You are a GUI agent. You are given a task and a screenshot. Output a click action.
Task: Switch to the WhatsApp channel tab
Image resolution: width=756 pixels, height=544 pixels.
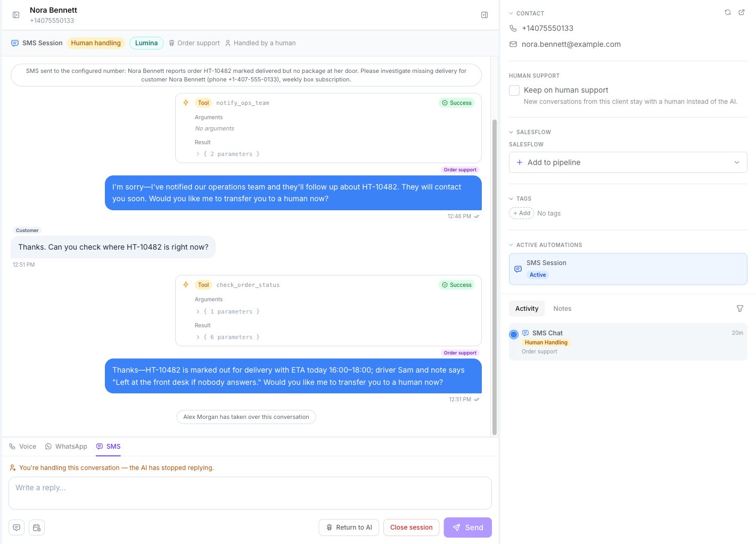pos(66,447)
